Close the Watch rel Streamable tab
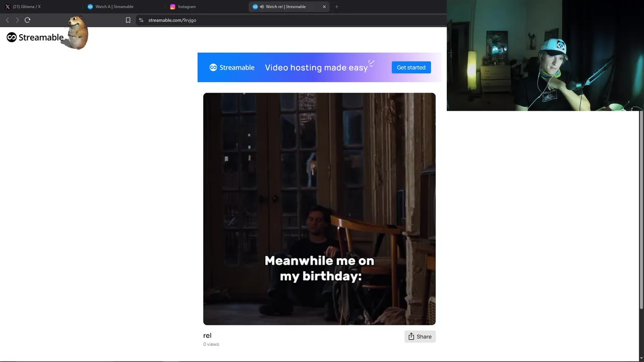This screenshot has width=644, height=362. 324,7
